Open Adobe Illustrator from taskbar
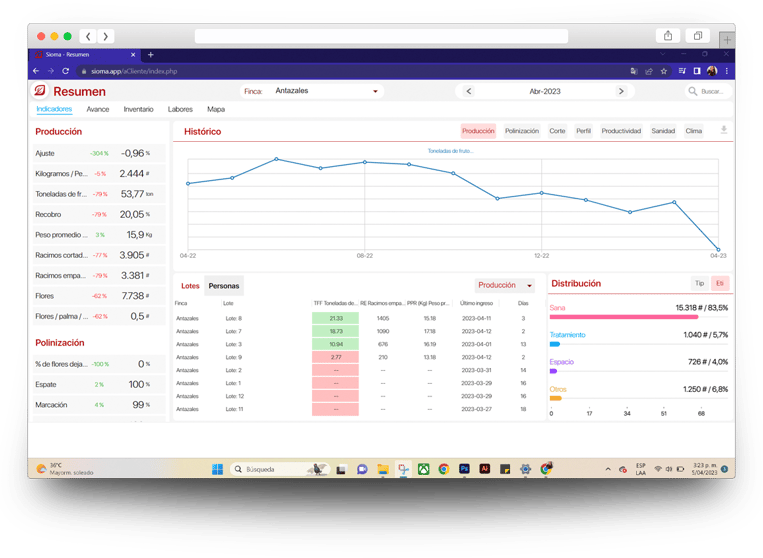The image size is (763, 558). point(485,469)
